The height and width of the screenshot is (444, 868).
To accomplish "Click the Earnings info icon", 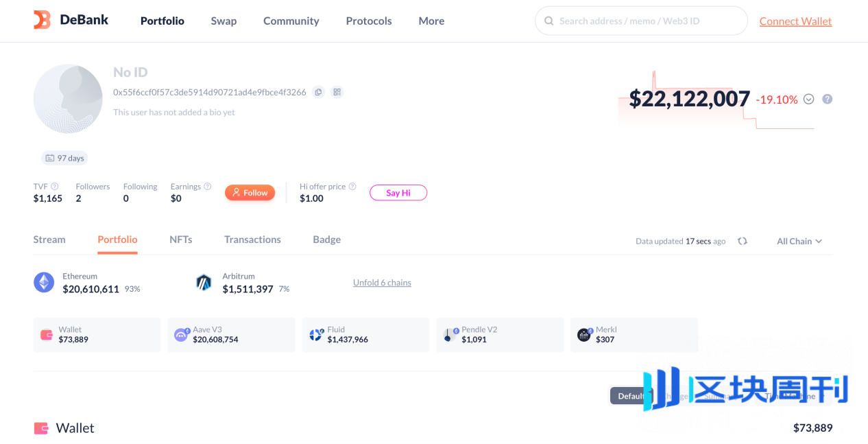I will point(208,187).
